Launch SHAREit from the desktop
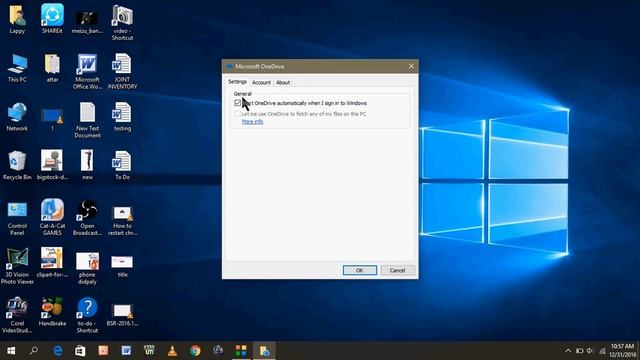Screen dimensions: 640x360 point(52,19)
